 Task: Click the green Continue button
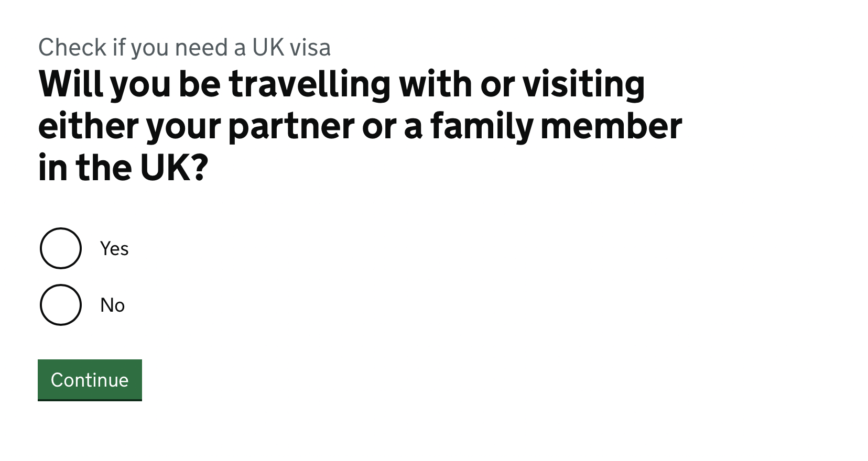pyautogui.click(x=90, y=380)
